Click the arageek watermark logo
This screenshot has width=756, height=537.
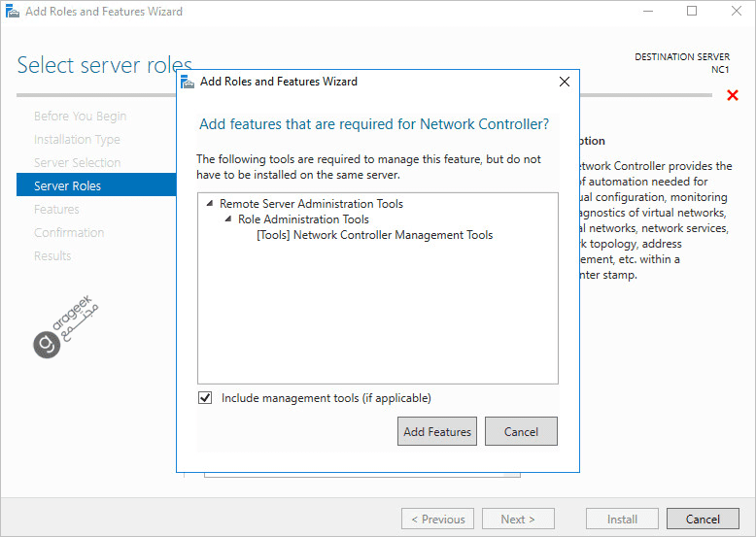pyautogui.click(x=65, y=327)
